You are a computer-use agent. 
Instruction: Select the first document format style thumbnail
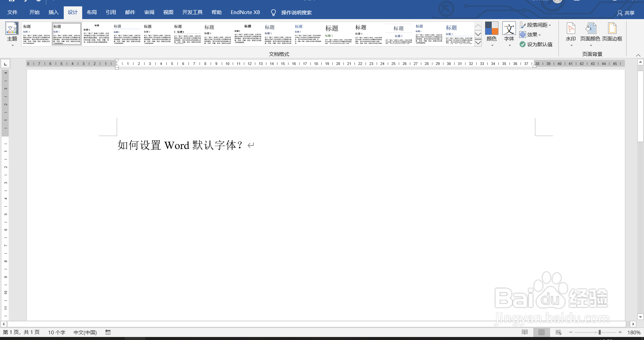(x=37, y=33)
